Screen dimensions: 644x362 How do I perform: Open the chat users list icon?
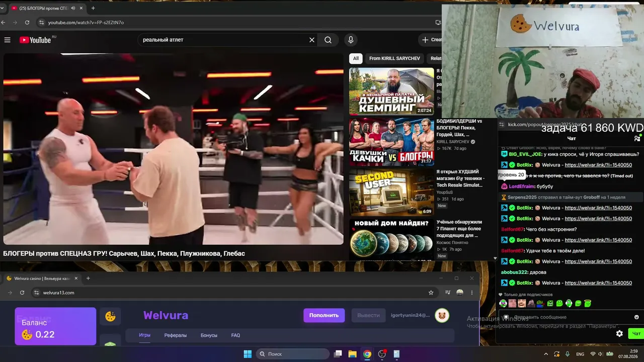pos(637,138)
